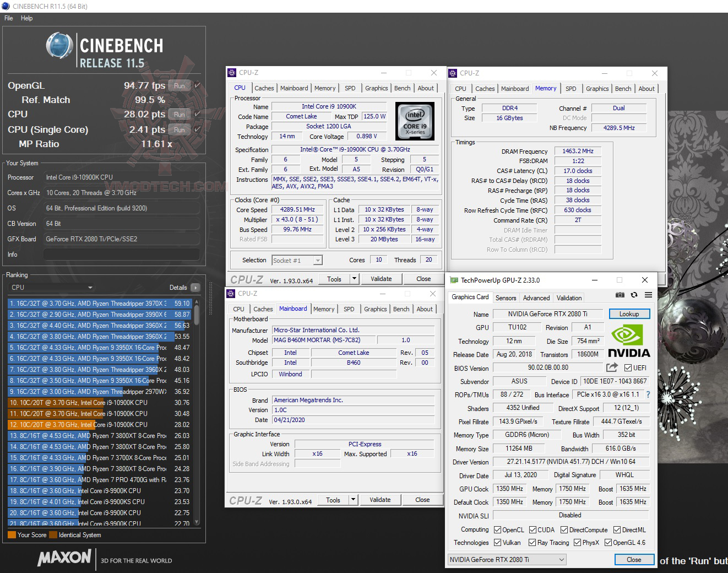Click Close in the CPU-Z CPU window
Image resolution: width=728 pixels, height=573 pixels.
(x=423, y=279)
